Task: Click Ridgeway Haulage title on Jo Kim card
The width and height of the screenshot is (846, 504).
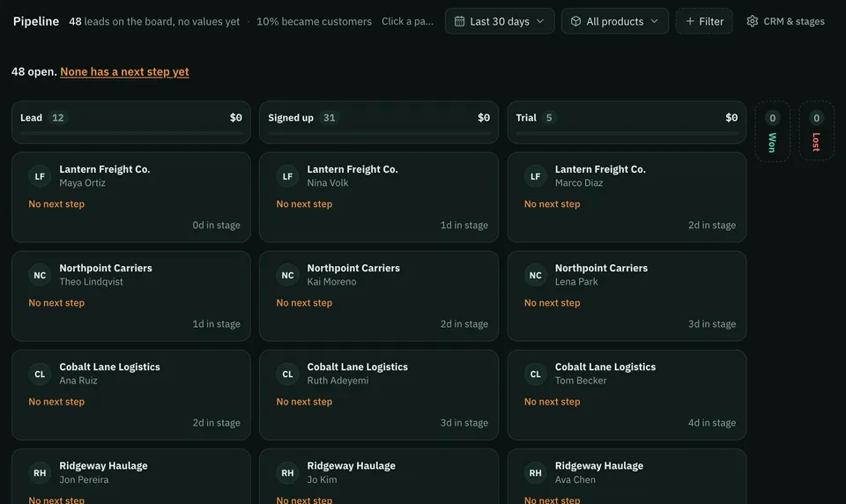Action: (352, 466)
